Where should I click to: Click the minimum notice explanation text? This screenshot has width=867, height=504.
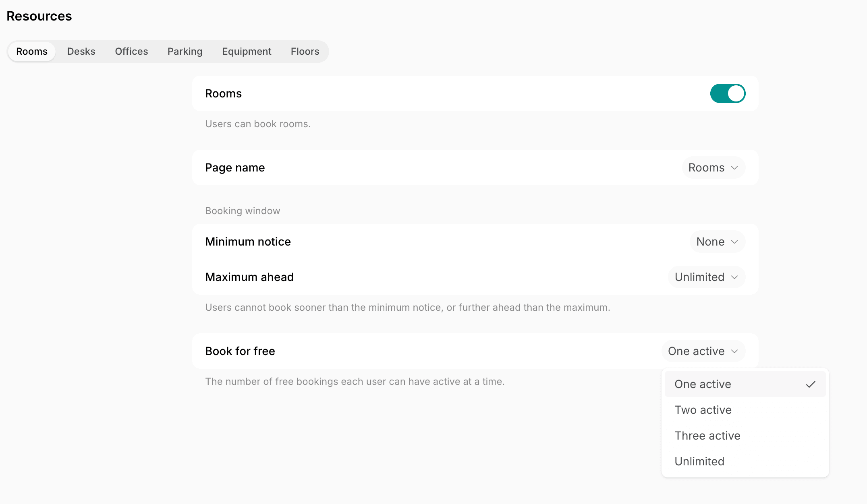pyautogui.click(x=408, y=308)
